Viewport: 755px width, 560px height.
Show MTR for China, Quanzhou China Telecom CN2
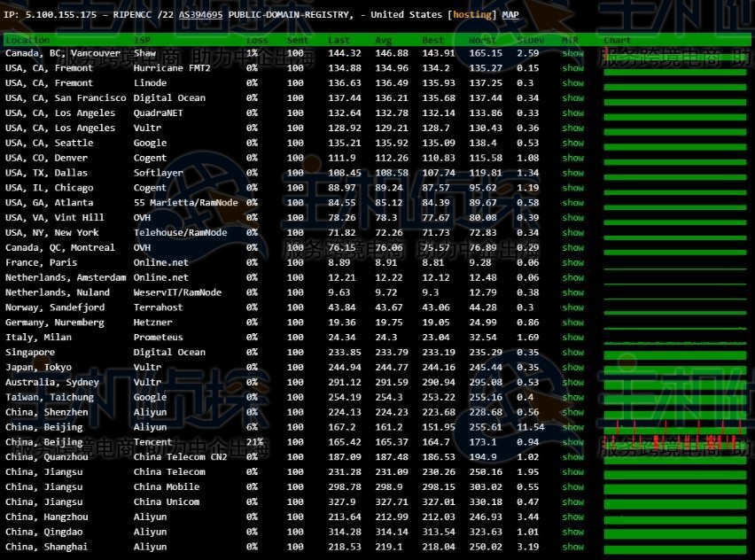pos(572,456)
